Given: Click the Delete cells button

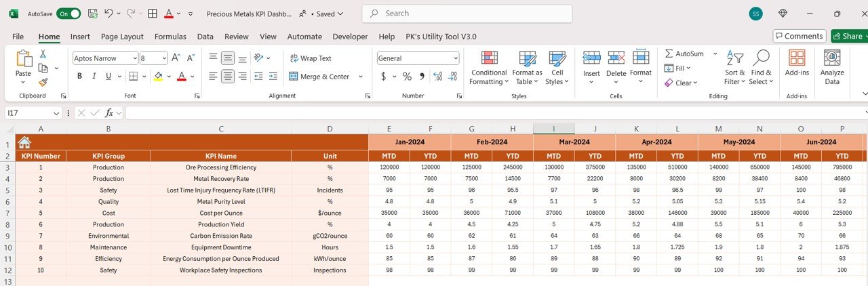Looking at the screenshot, I should pos(616,67).
